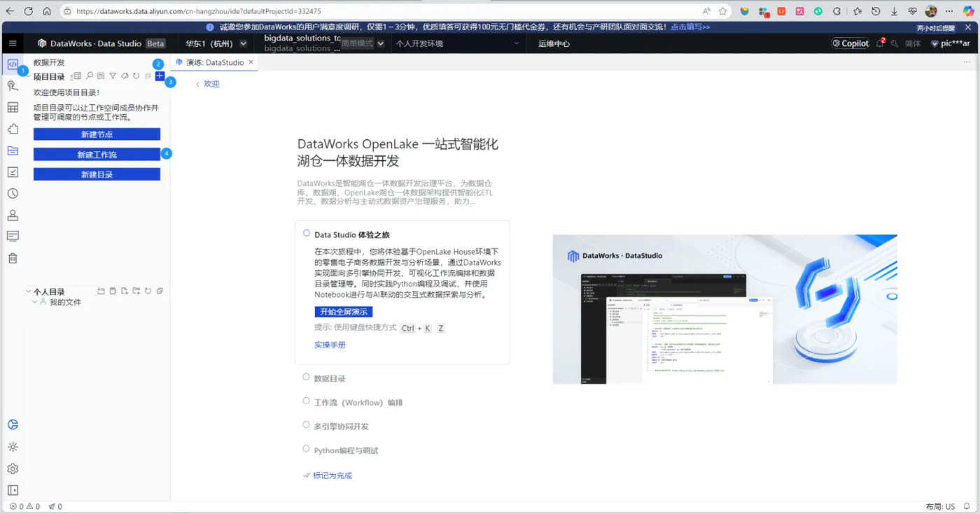
Task: Select the 数据目录 radio option
Action: [307, 377]
